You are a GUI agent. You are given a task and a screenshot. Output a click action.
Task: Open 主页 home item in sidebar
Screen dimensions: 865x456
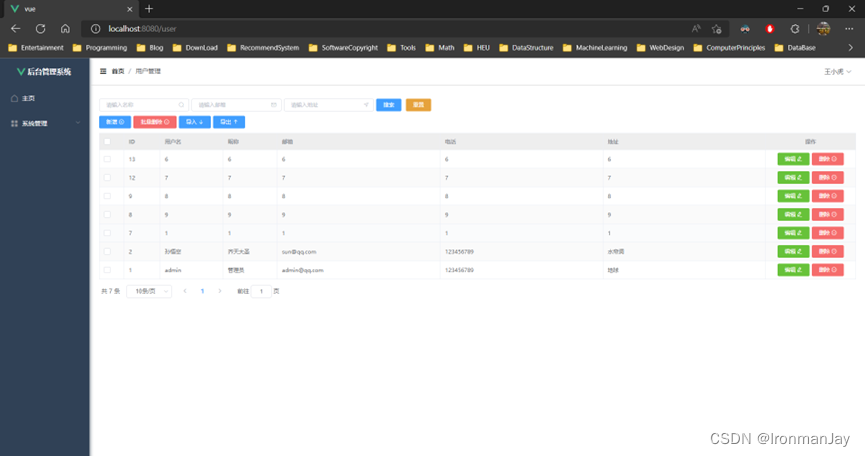[45, 98]
